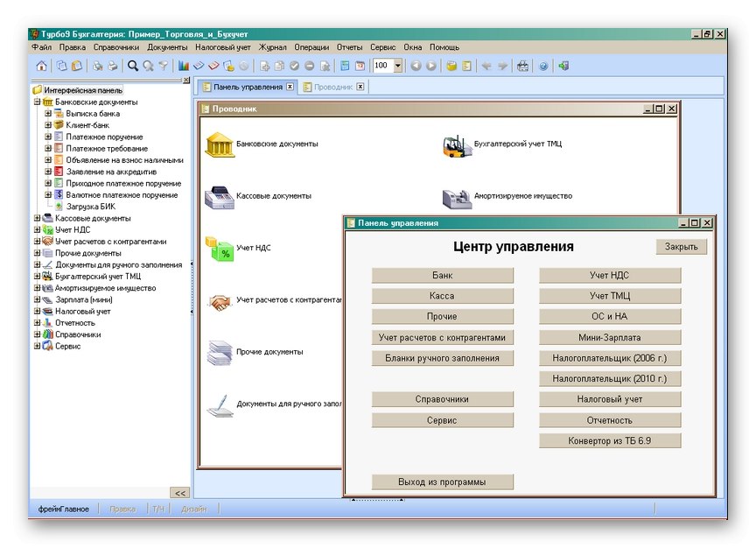Open the Налоговый учет menu
Image resolution: width=756 pixels, height=548 pixels.
(222, 47)
